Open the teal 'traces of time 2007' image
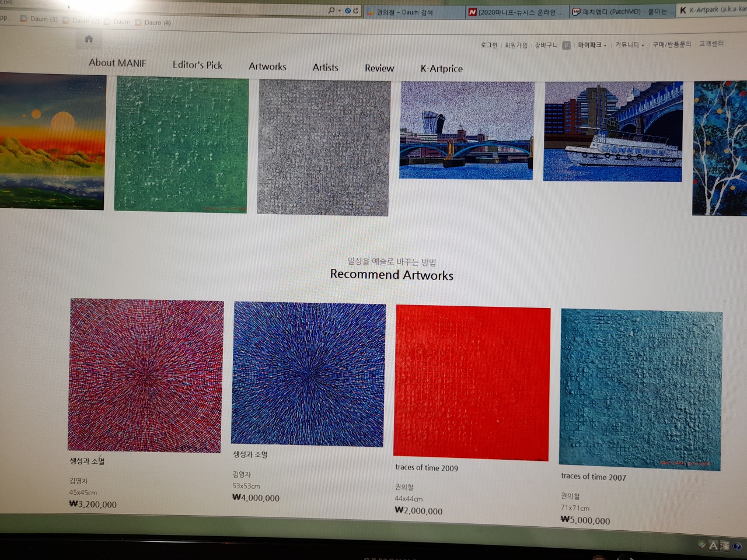747x560 pixels. click(641, 389)
